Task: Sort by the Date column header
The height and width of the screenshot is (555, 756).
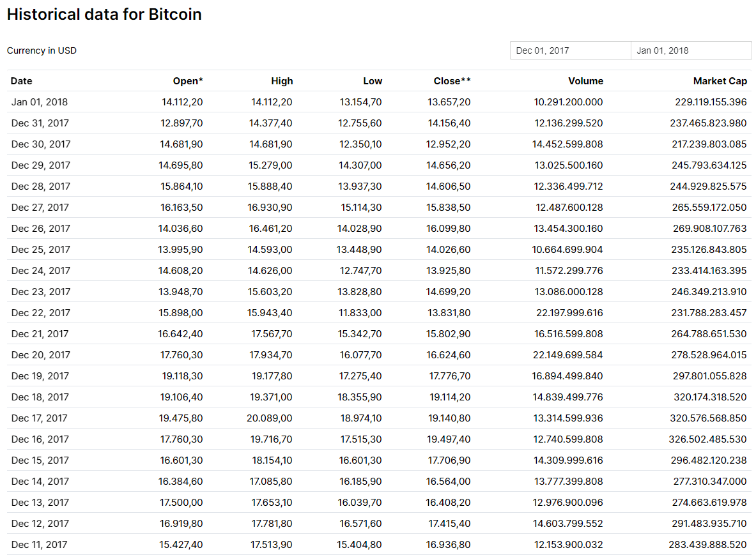Action: click(x=22, y=81)
